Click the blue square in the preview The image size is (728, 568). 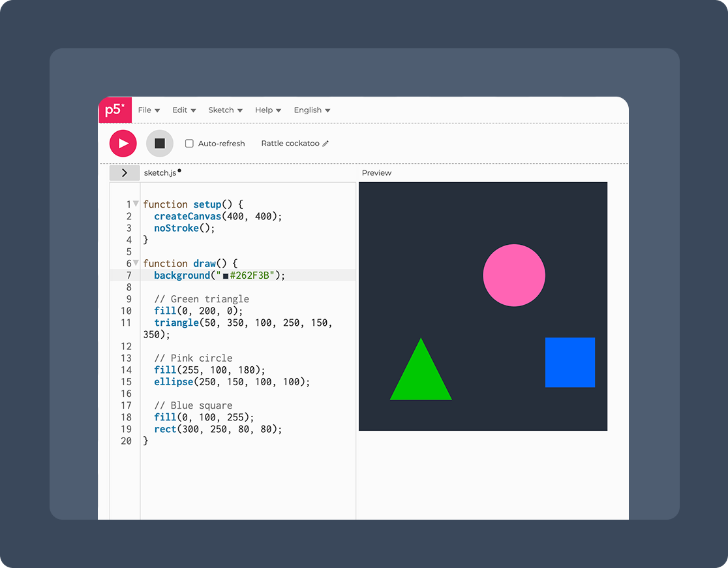pyautogui.click(x=569, y=362)
